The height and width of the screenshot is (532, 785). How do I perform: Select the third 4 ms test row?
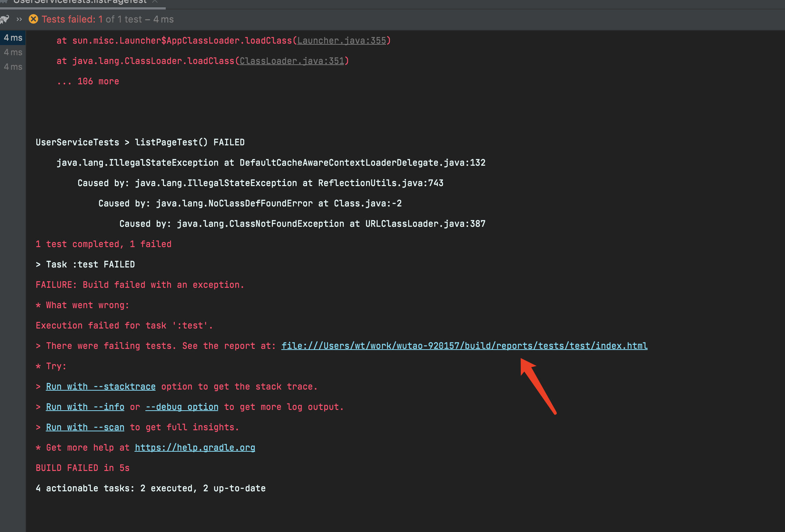click(13, 67)
